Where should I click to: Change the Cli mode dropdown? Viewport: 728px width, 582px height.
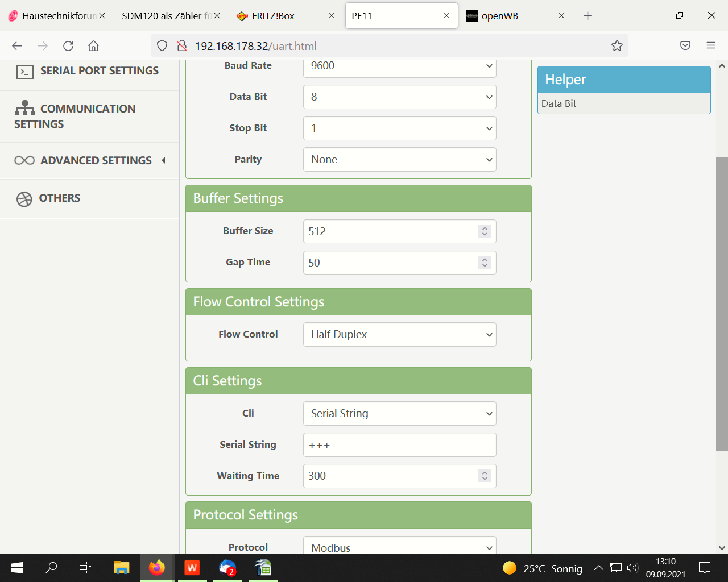click(399, 414)
